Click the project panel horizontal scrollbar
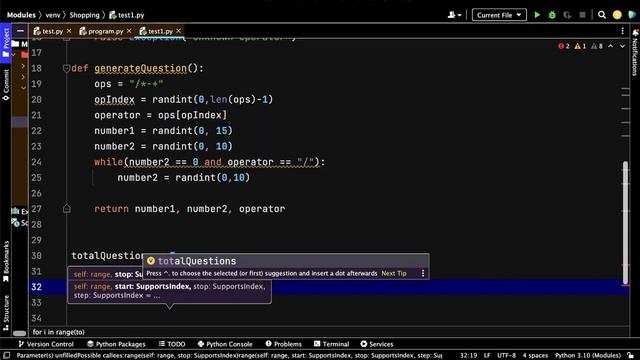Image resolution: width=640 pixels, height=360 pixels. (x=19, y=333)
